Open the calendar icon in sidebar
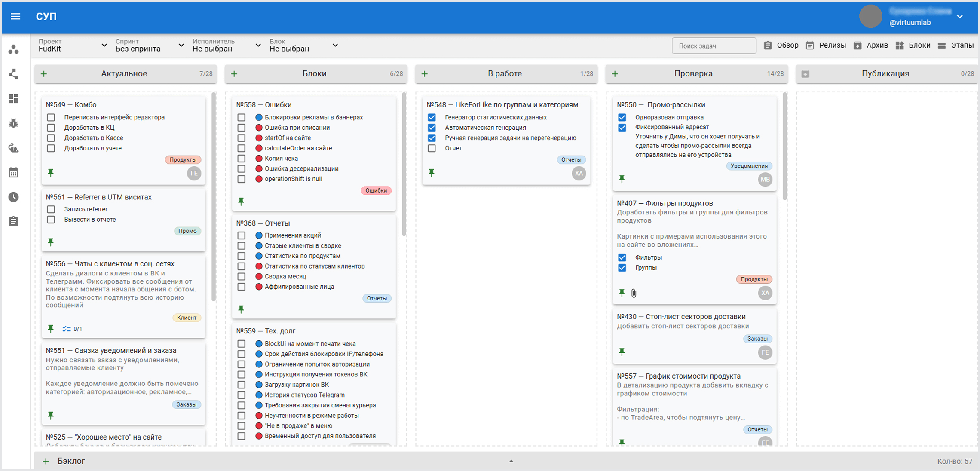 coord(14,173)
